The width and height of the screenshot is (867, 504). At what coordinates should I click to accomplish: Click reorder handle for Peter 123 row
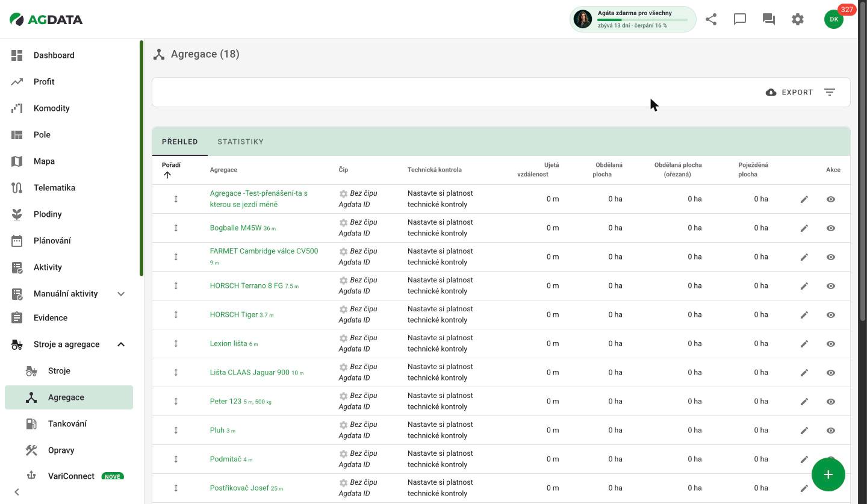(176, 401)
